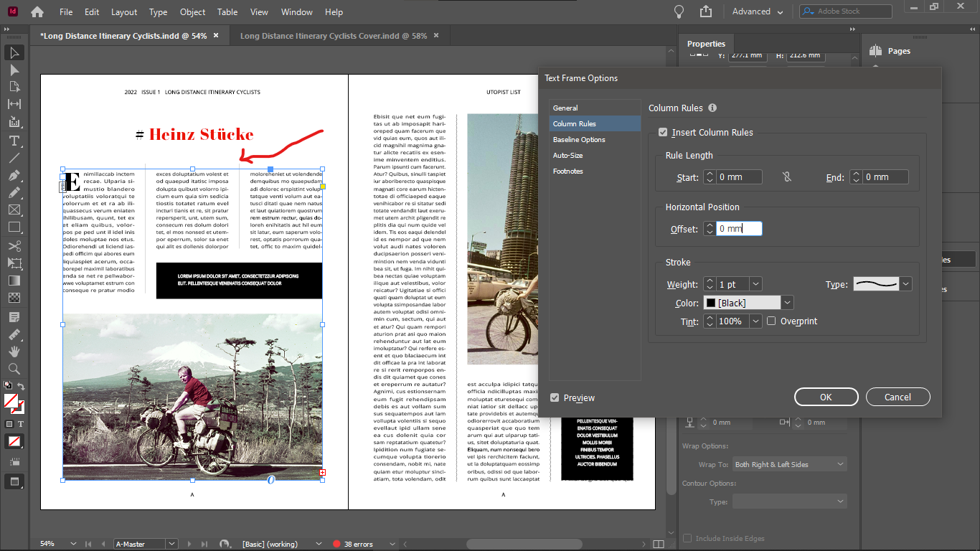Image resolution: width=980 pixels, height=551 pixels.
Task: Select the Rectangle Frame tool
Action: point(14,210)
